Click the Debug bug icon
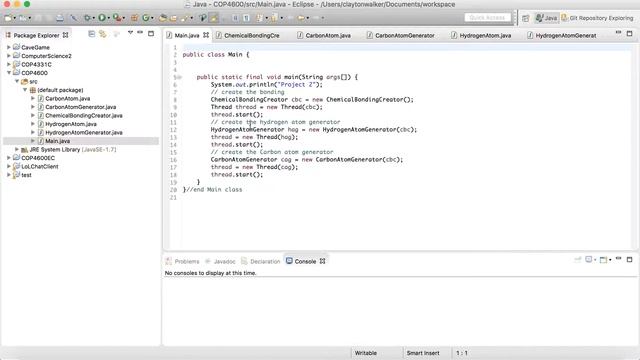640x360 pixels. tap(87, 18)
